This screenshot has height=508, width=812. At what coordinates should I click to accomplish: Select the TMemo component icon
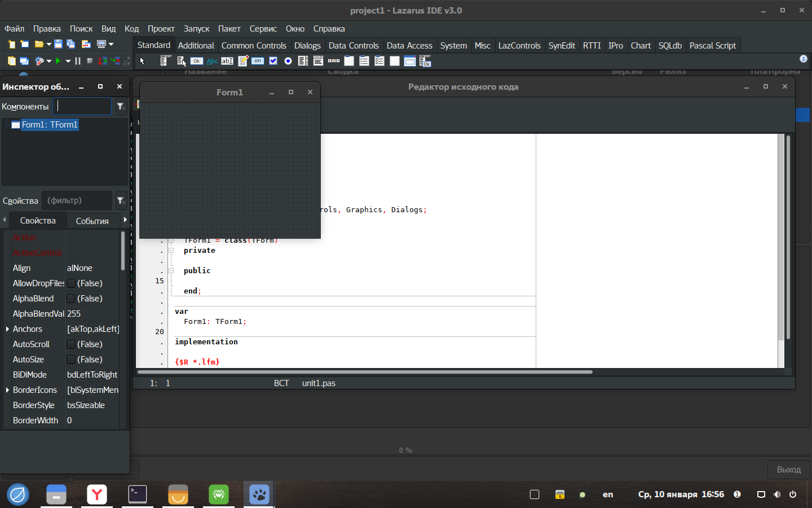tap(242, 61)
